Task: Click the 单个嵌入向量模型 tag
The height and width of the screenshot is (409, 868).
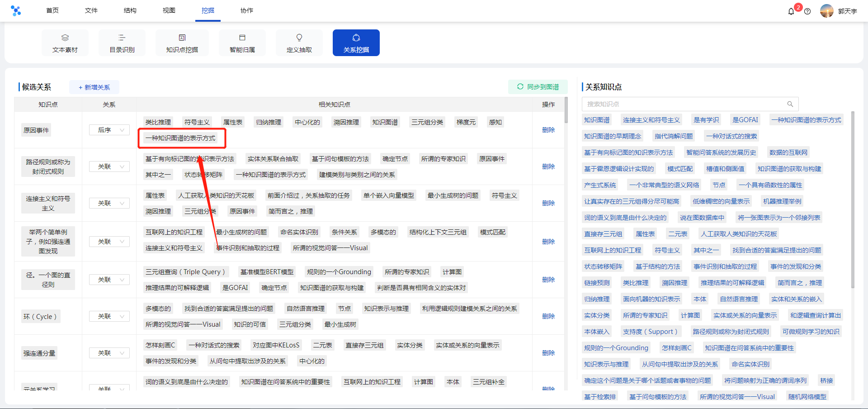Action: [x=389, y=195]
